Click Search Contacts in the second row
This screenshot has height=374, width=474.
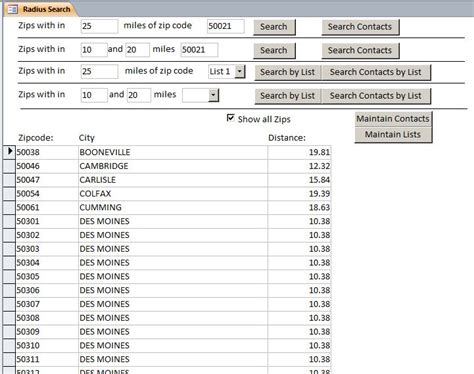[360, 50]
